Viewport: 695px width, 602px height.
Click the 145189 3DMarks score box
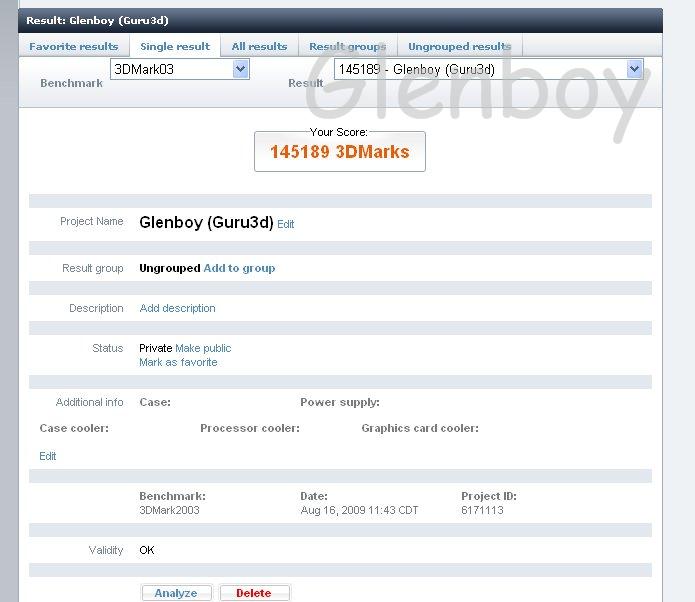coord(339,152)
